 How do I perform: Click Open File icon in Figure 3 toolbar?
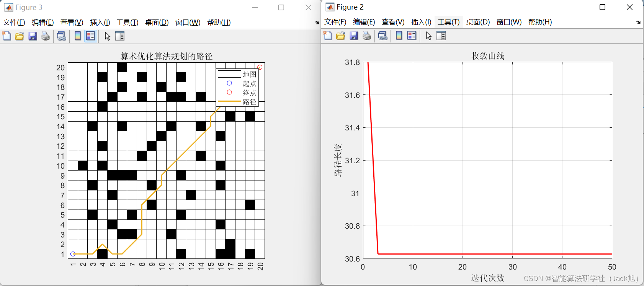point(20,36)
